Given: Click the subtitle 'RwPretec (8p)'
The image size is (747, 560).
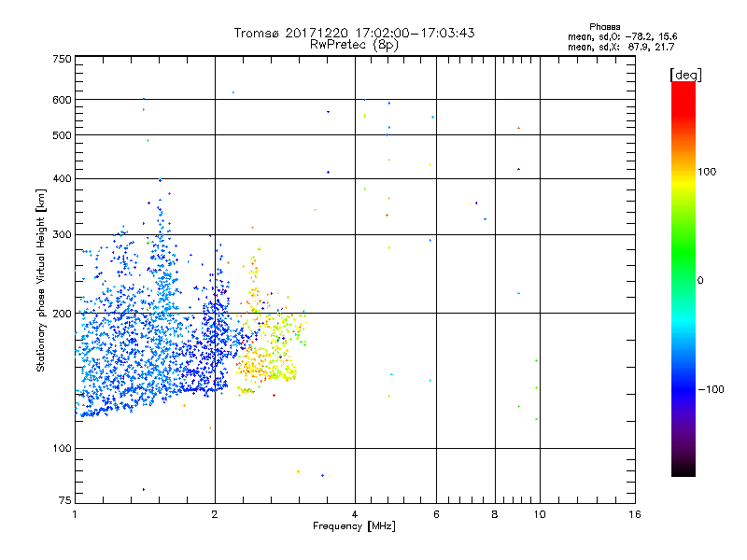Looking at the screenshot, I should click(x=354, y=45).
